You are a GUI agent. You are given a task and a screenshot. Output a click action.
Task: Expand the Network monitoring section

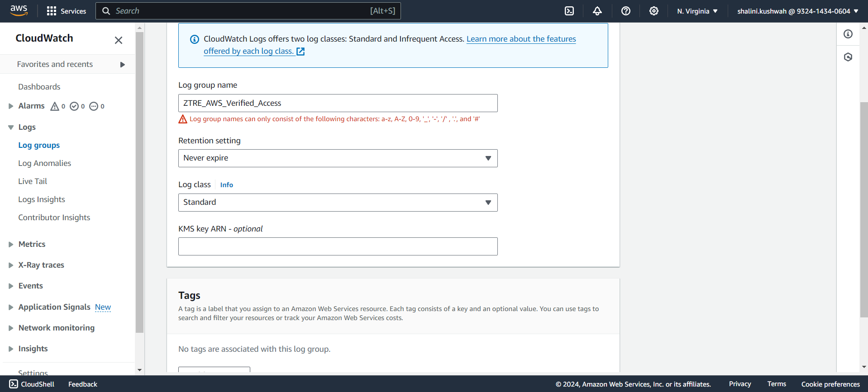click(x=11, y=328)
